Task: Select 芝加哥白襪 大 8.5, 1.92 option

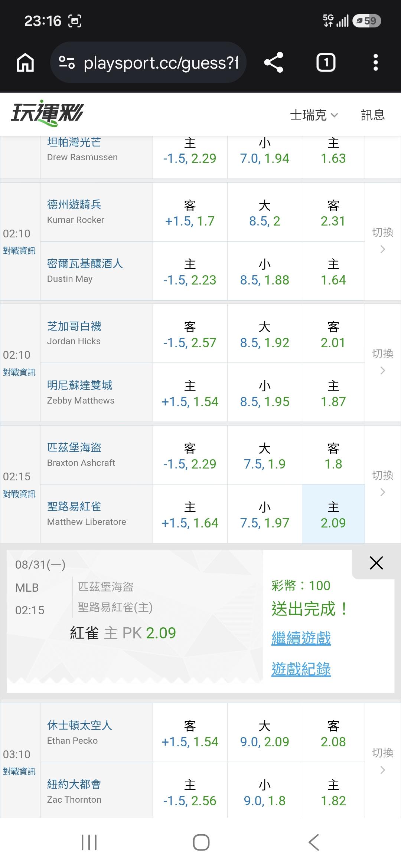Action: pos(265,333)
